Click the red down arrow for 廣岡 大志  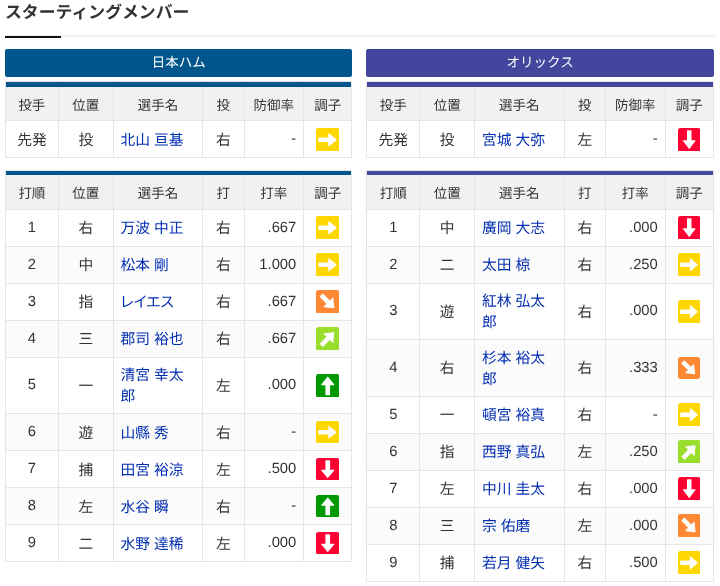point(689,228)
